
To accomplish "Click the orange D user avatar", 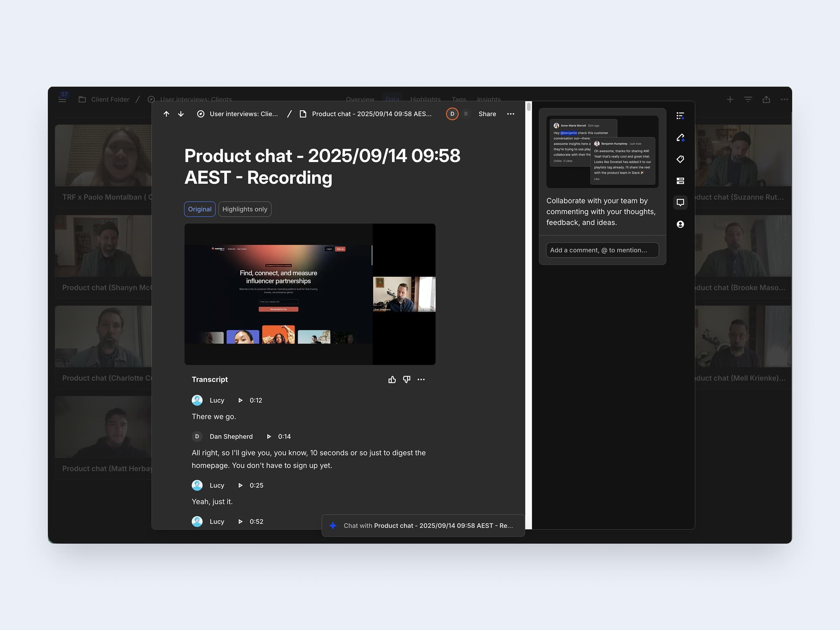I will (x=452, y=114).
